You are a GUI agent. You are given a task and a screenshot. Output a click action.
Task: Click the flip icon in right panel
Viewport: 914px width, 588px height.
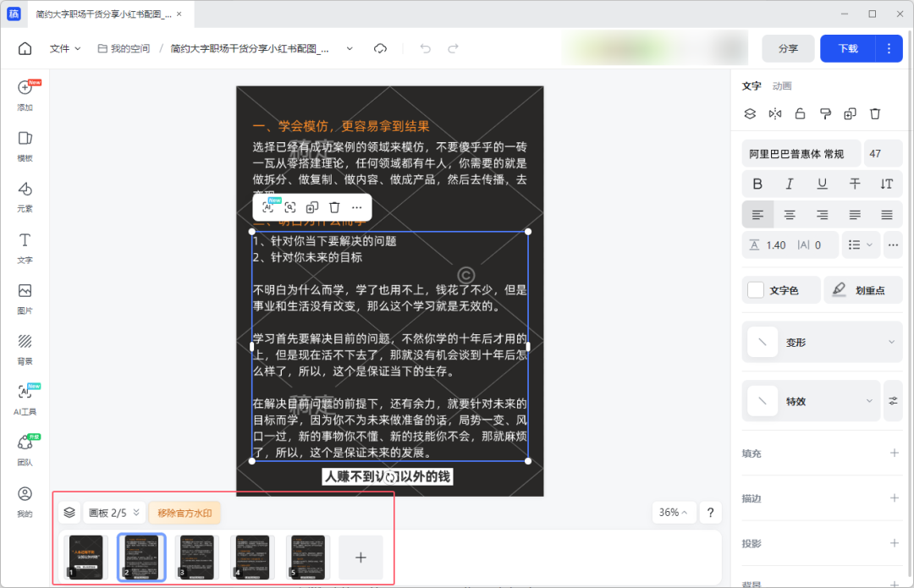tap(774, 113)
